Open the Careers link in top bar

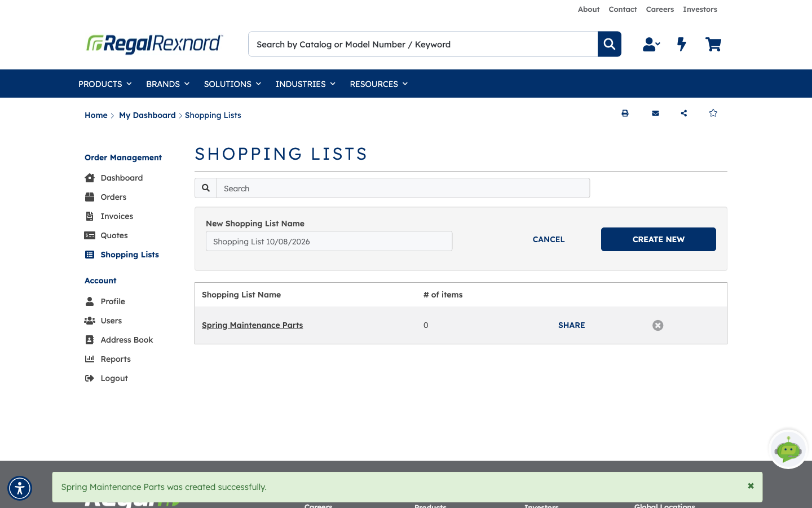pos(660,9)
